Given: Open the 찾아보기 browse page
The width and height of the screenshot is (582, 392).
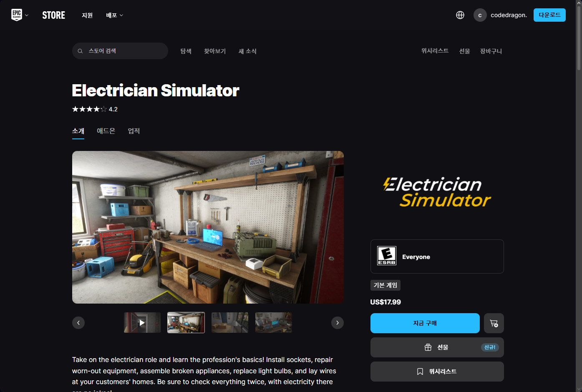Looking at the screenshot, I should pyautogui.click(x=215, y=51).
